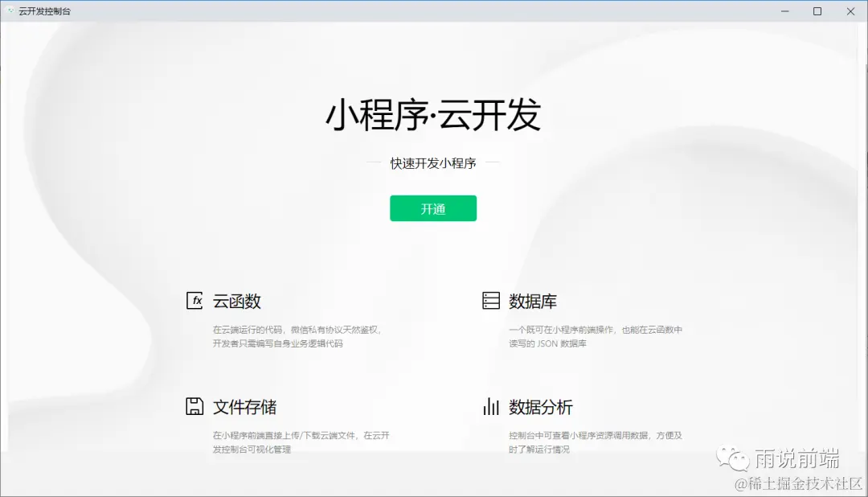Click the data analysis (数据分析) bar chart icon
This screenshot has width=868, height=497.
(491, 407)
